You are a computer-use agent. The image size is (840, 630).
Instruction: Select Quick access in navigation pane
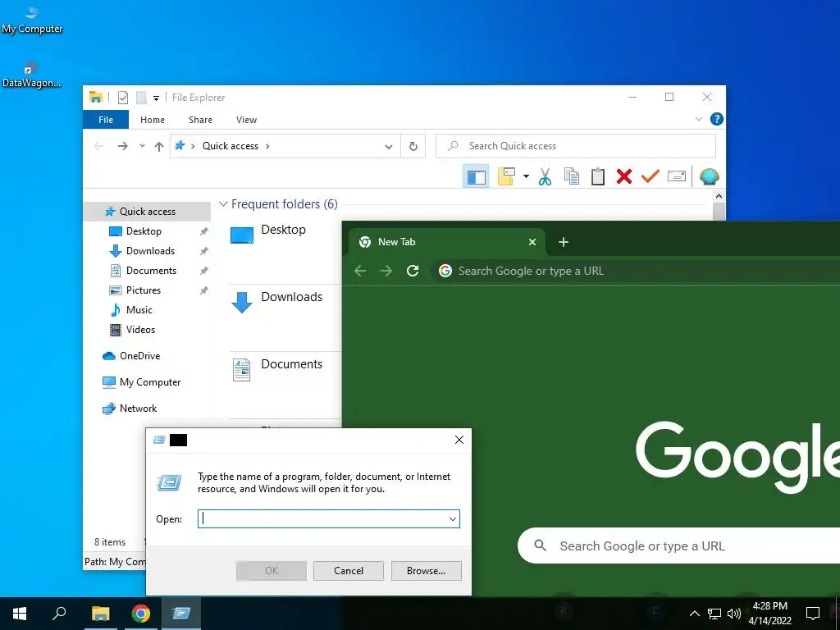point(148,212)
